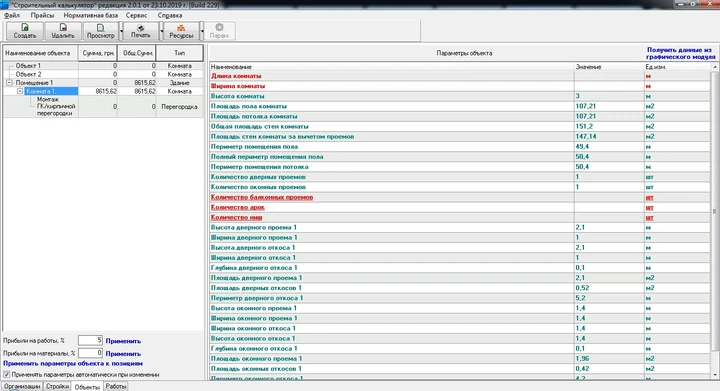
Task: Focus the Прибыли на работы percent field
Action: (x=90, y=341)
